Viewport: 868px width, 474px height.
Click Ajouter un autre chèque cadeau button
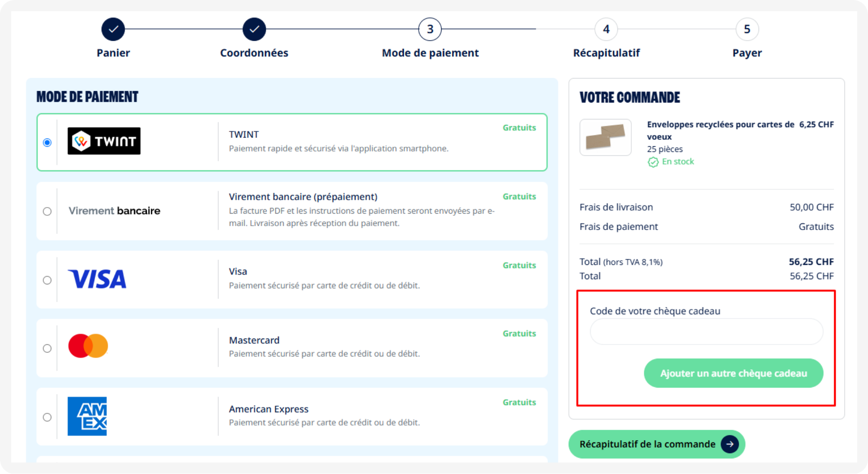point(733,373)
